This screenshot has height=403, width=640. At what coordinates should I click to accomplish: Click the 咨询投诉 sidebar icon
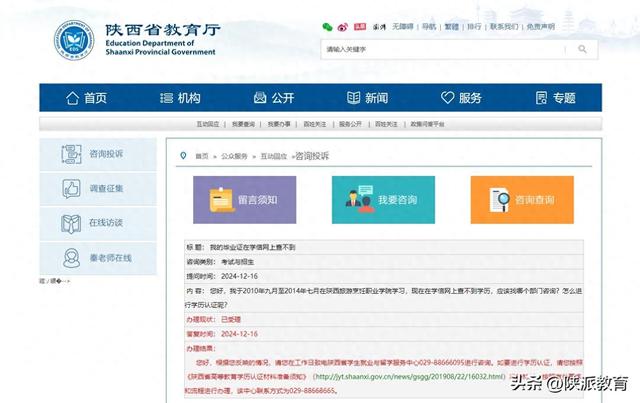[72, 154]
